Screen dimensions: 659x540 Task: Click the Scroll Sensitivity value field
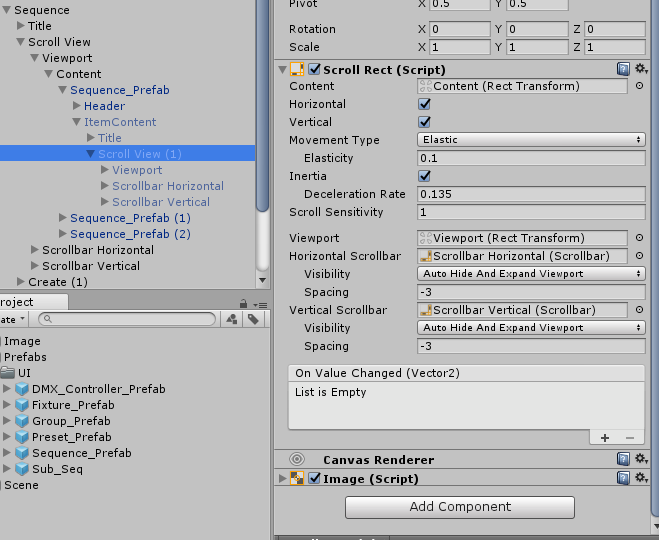(x=531, y=212)
